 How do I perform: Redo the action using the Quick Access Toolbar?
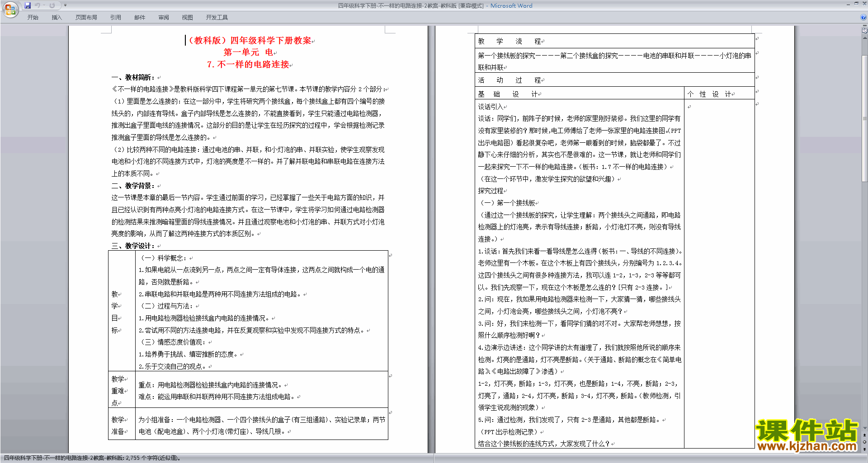point(52,5)
